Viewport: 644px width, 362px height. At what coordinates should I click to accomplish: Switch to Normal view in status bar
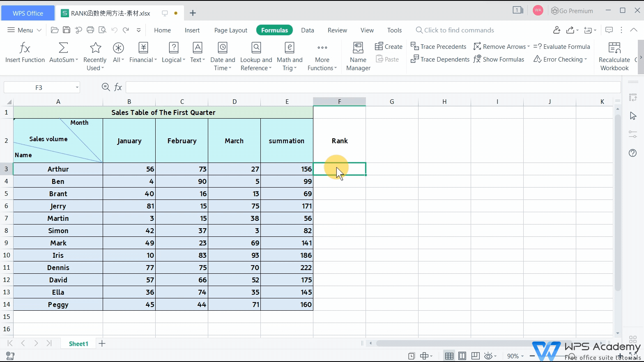pos(449,356)
